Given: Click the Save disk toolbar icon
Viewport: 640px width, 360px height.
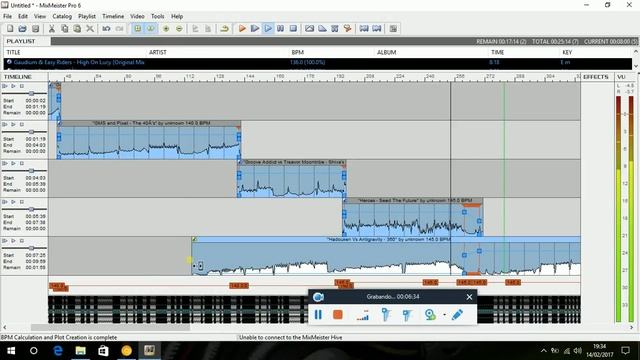Looking at the screenshot, I should pos(36,29).
